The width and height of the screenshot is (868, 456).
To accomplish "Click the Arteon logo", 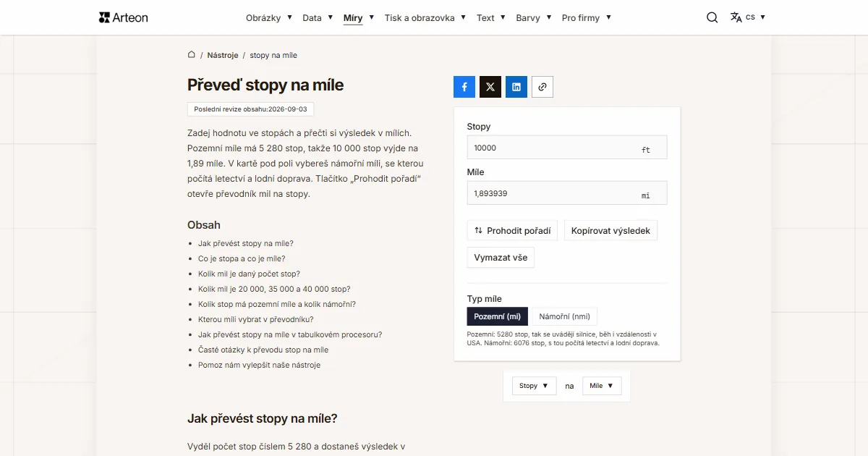I will click(123, 17).
